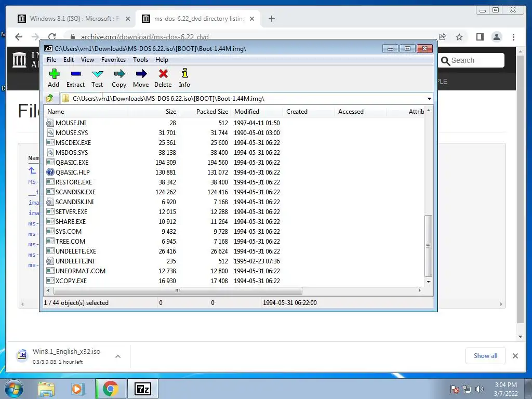
Task: Sort files by Name column header
Action: 86,112
